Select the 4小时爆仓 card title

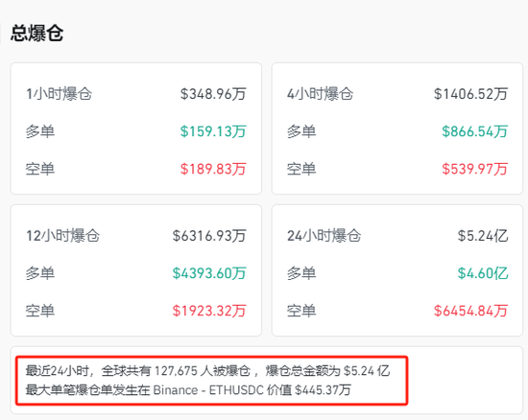(321, 93)
